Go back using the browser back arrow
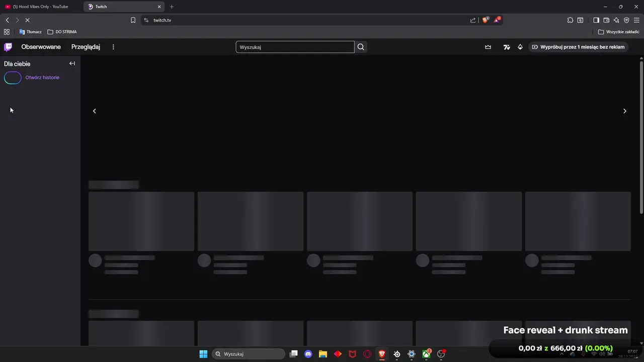 (x=7, y=20)
